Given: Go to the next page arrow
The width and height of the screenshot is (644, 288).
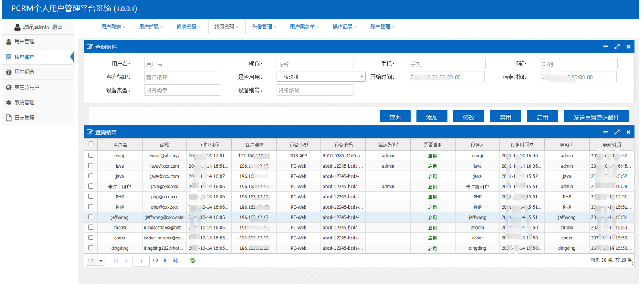Looking at the screenshot, I should click(x=165, y=260).
